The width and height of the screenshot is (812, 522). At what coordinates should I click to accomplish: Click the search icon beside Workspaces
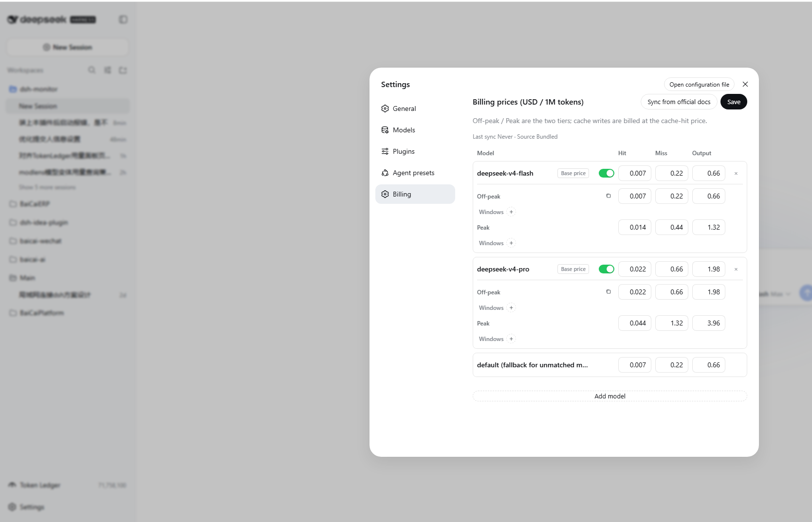tap(92, 70)
